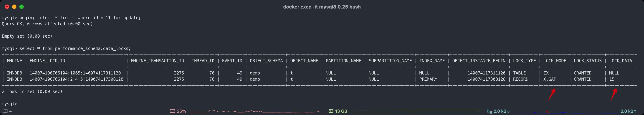Screen dimensions: 644x115
Task: Click the network traffic graph in status bar
Action: pos(566,112)
